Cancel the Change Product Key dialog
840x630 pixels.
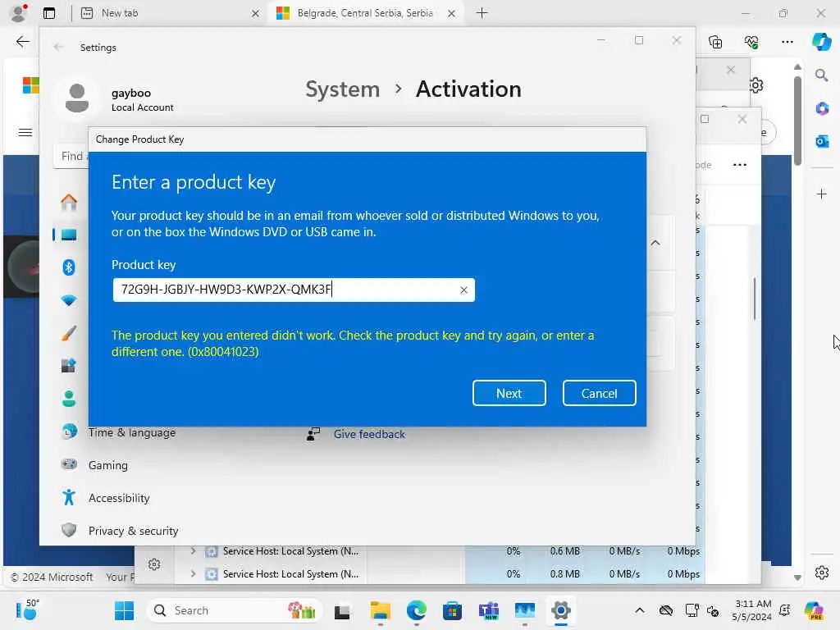tap(599, 393)
